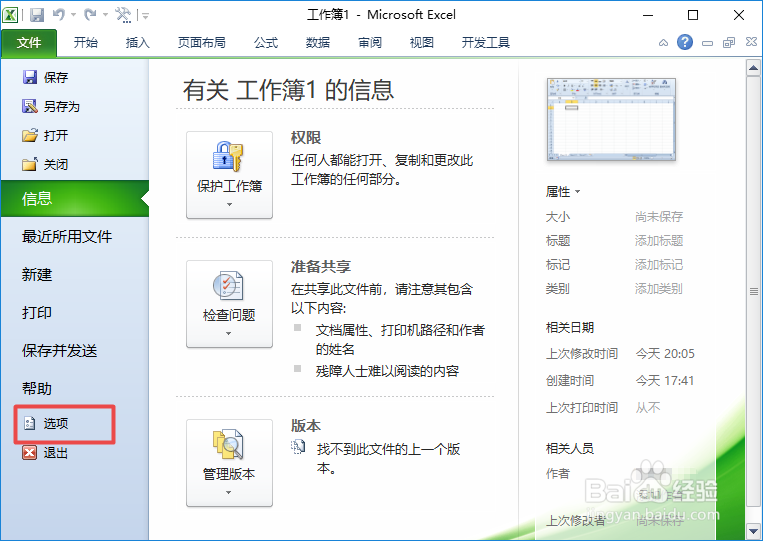Viewport: 763px width, 541px height.
Task: Open 帮助 in the backstage menu
Action: pyautogui.click(x=36, y=389)
